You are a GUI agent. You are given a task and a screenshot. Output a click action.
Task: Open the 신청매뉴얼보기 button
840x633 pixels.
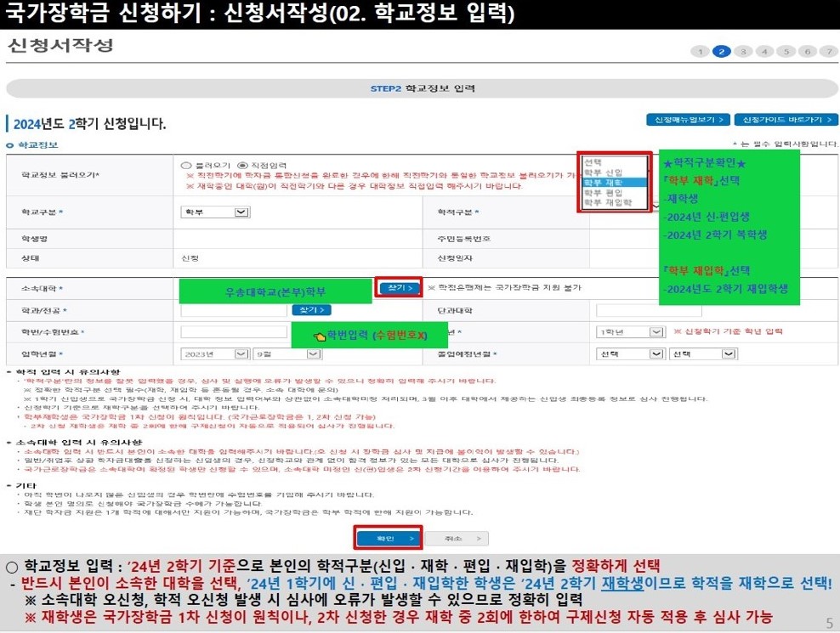point(689,120)
